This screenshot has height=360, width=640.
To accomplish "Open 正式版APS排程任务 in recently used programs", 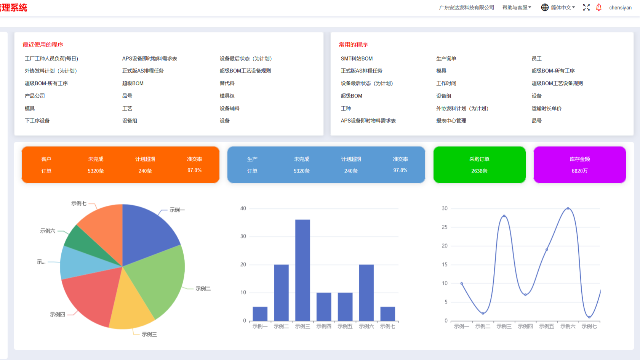I will [x=143, y=71].
